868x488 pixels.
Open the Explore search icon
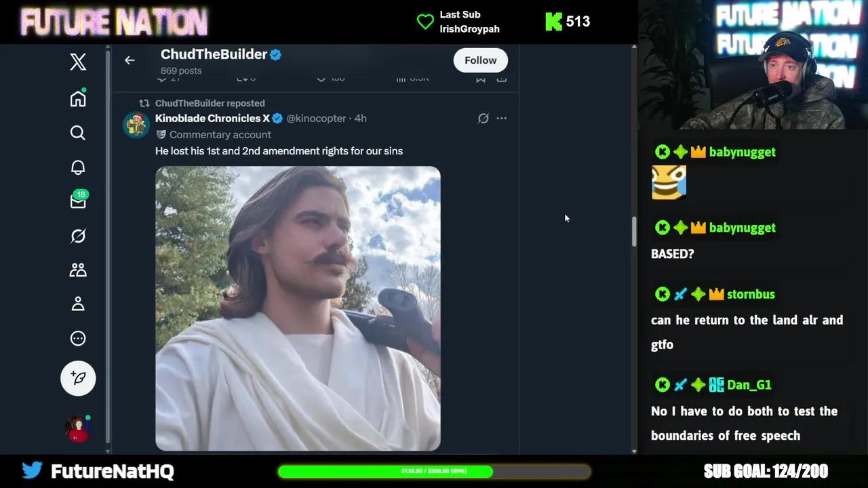pyautogui.click(x=78, y=133)
